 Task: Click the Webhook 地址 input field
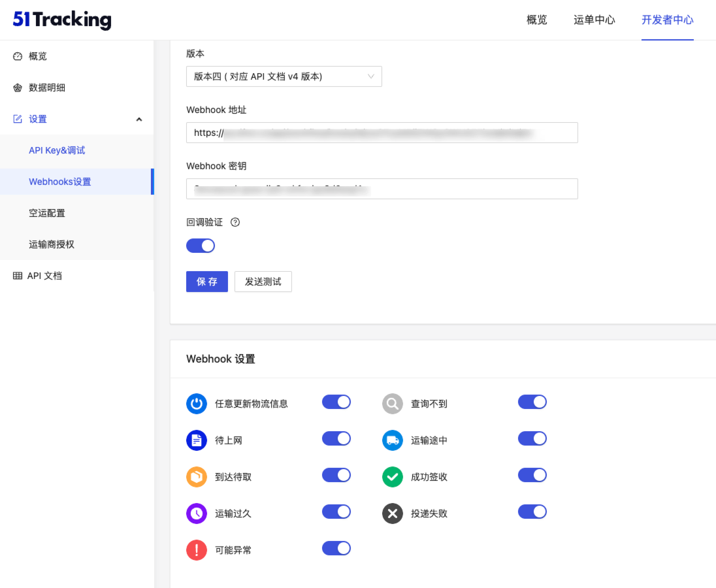coord(382,133)
